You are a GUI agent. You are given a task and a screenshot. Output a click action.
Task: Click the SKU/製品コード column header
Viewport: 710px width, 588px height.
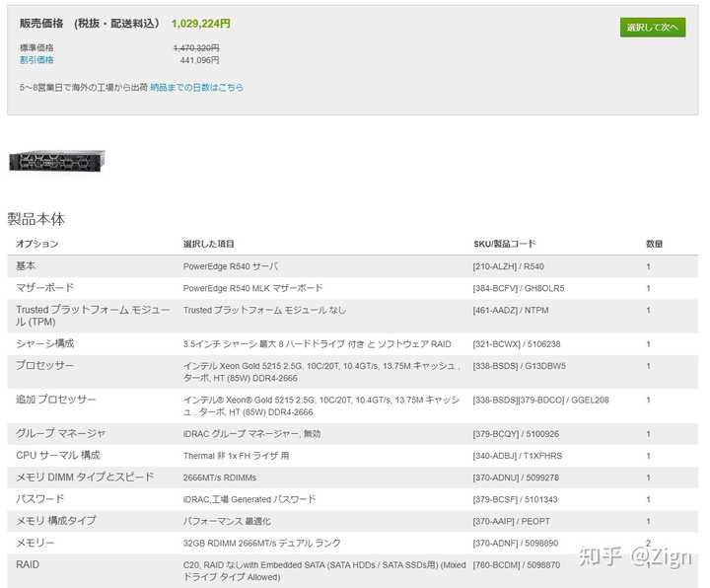click(x=505, y=244)
